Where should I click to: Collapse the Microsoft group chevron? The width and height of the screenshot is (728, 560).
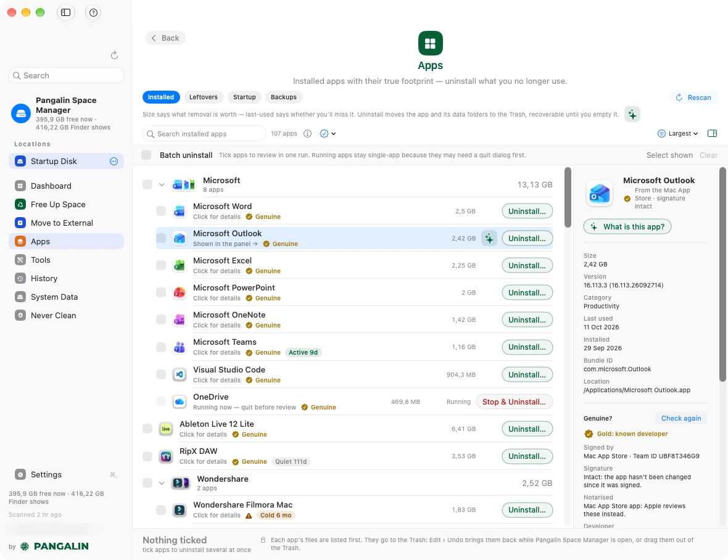(162, 184)
